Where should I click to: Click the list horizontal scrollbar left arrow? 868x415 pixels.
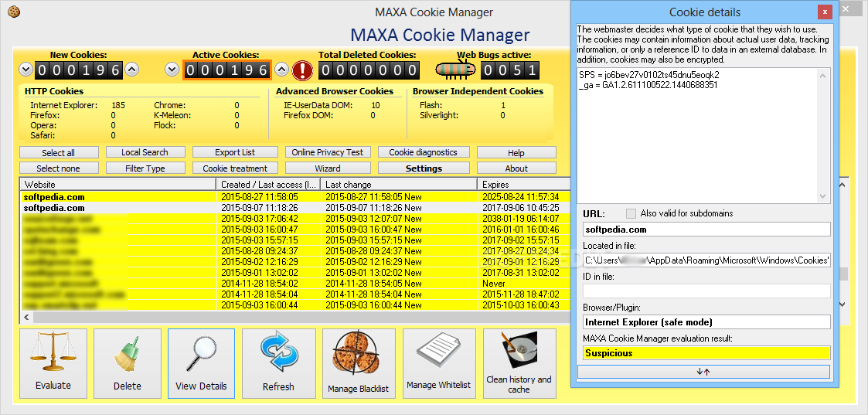tap(26, 317)
